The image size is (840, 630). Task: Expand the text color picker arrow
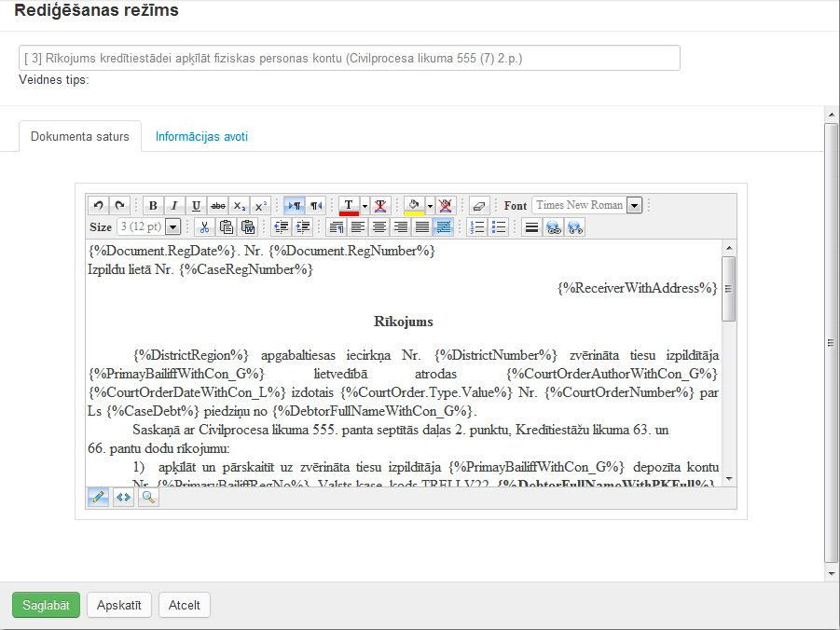[x=365, y=206]
